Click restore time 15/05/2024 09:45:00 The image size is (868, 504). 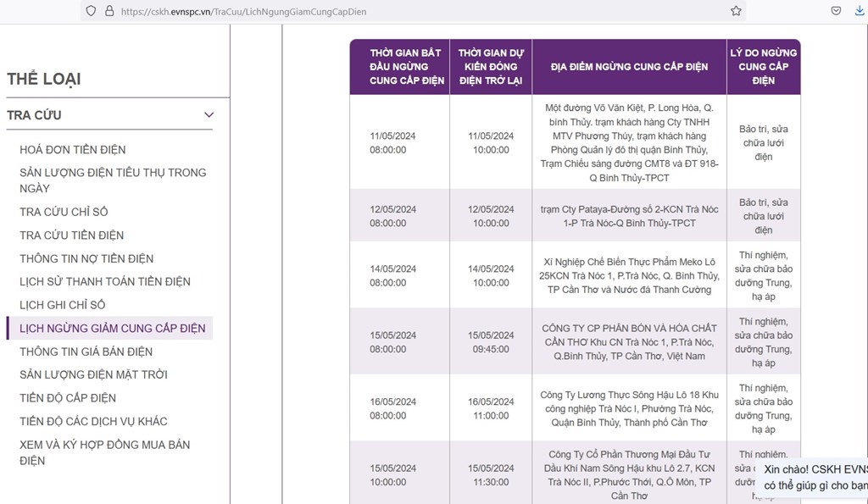[491, 342]
